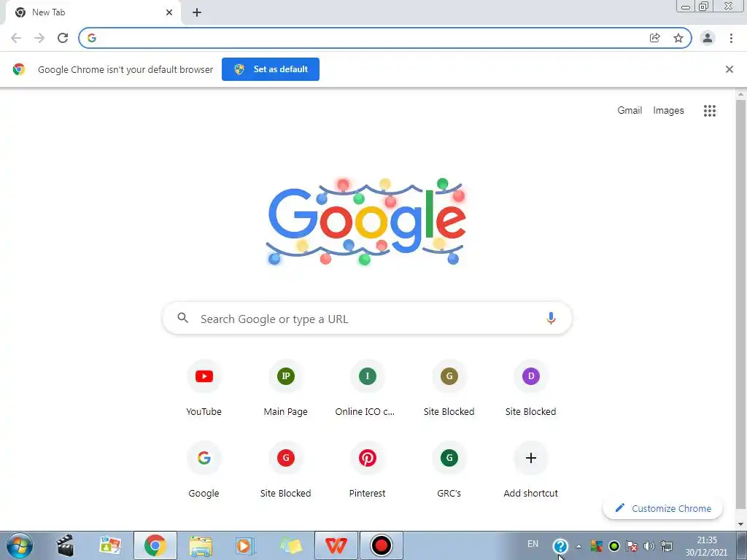Open Windows Explorer from taskbar
This screenshot has height=560, width=747.
coord(200,545)
